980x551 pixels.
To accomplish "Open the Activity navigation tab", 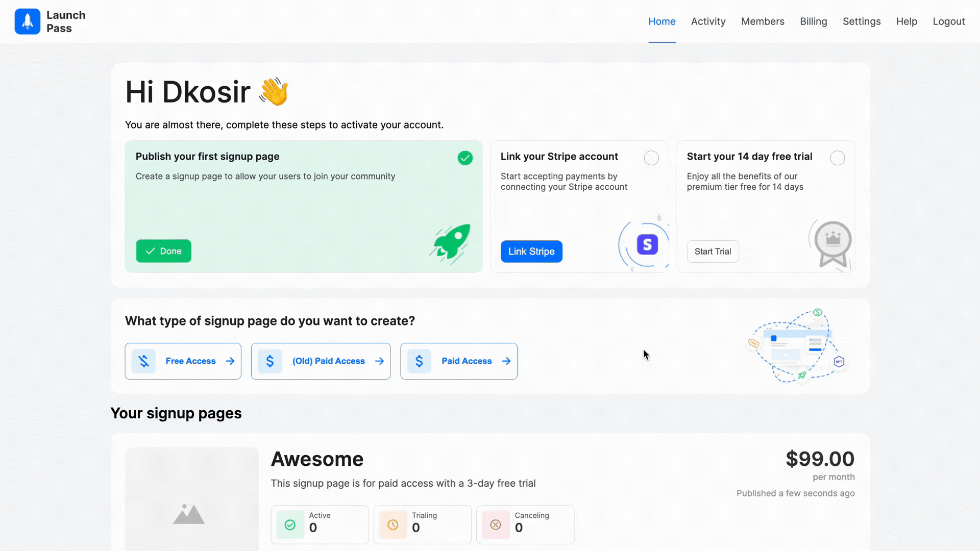I will 708,21.
